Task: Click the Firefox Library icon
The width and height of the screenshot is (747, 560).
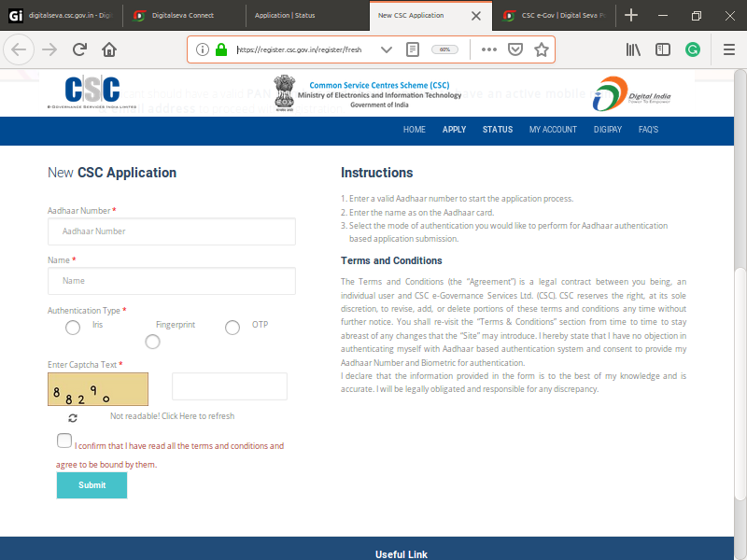Action: click(634, 49)
